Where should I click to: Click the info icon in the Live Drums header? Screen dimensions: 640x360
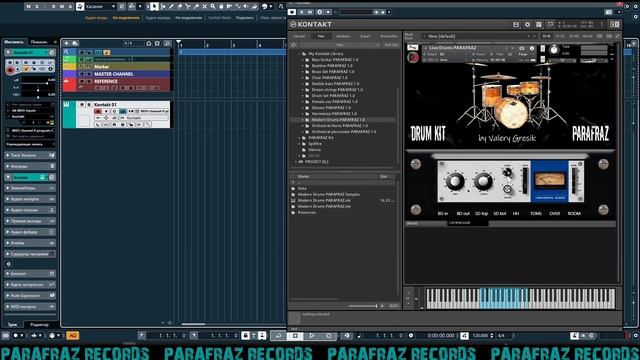point(532,48)
